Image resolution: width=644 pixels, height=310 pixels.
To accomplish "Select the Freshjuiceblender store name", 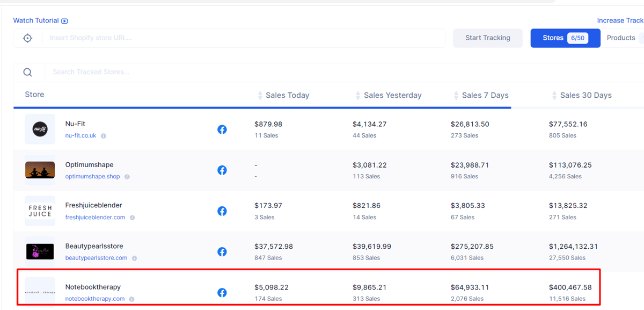I will (x=93, y=205).
